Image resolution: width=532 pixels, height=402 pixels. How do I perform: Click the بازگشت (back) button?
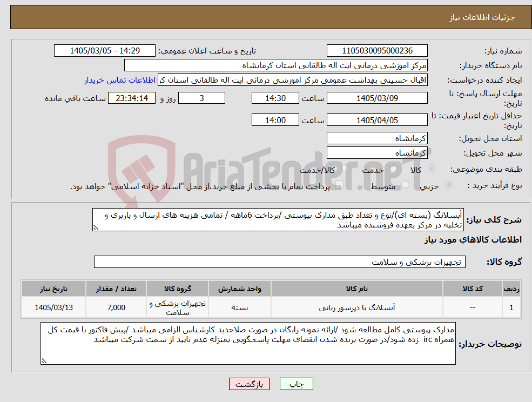click(x=249, y=384)
